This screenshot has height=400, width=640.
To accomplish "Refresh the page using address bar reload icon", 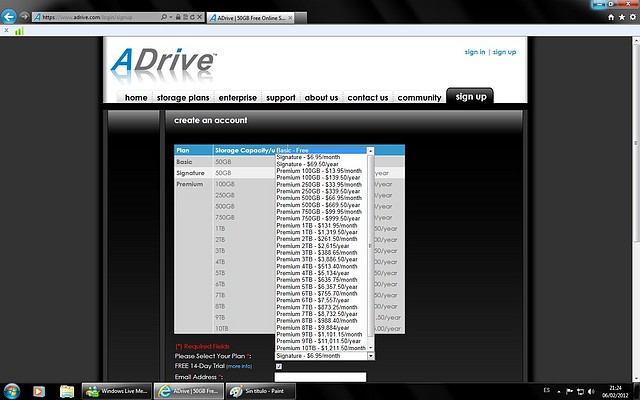I will (x=192, y=17).
